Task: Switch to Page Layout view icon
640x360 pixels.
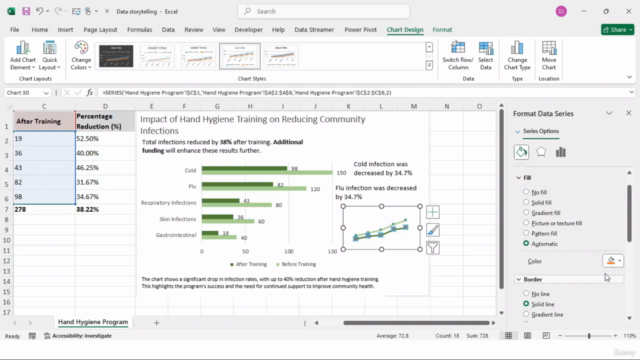Action: click(527, 336)
